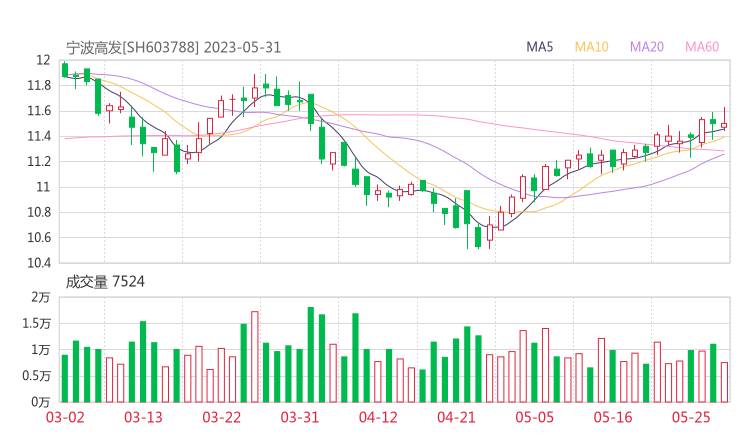Click the 11.8 price axis label
Screen dimensions: 740x440
[x=39, y=85]
